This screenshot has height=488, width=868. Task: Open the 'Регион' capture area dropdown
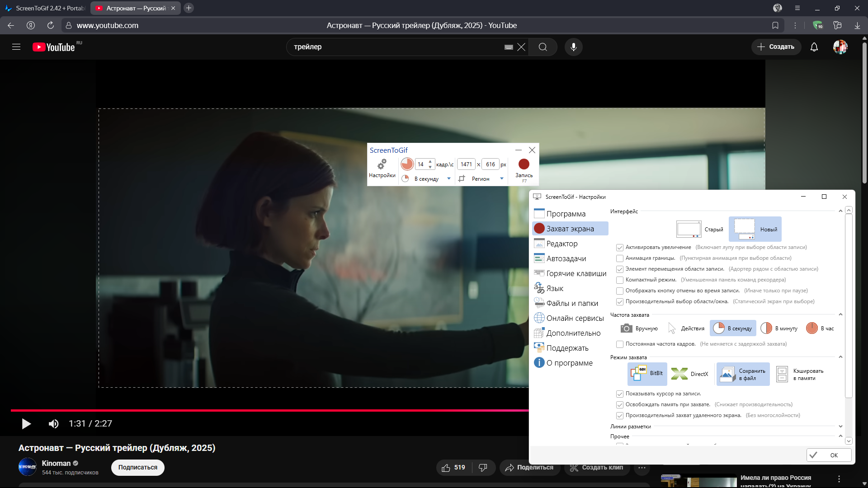[501, 179]
